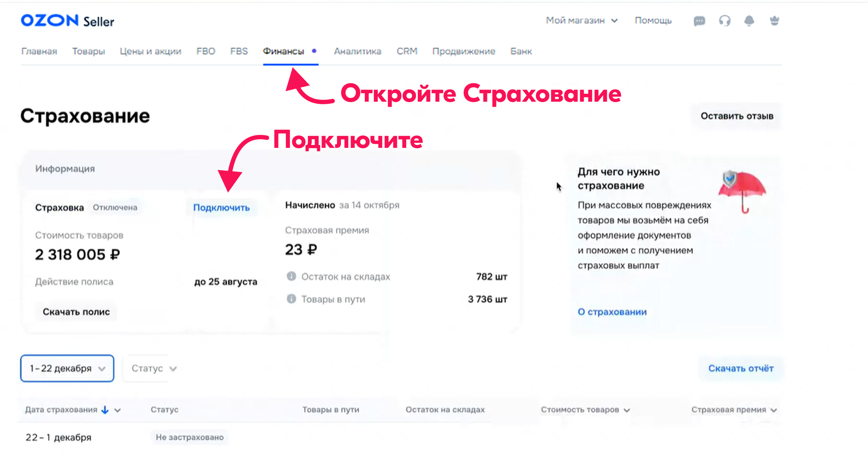
Task: Click Подключить to enable insurance
Action: click(x=222, y=208)
